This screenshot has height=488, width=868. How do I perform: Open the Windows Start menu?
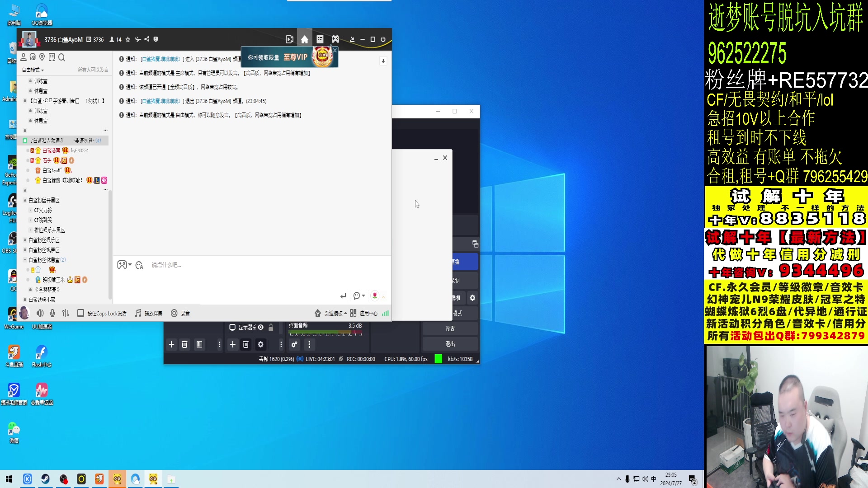click(x=9, y=479)
